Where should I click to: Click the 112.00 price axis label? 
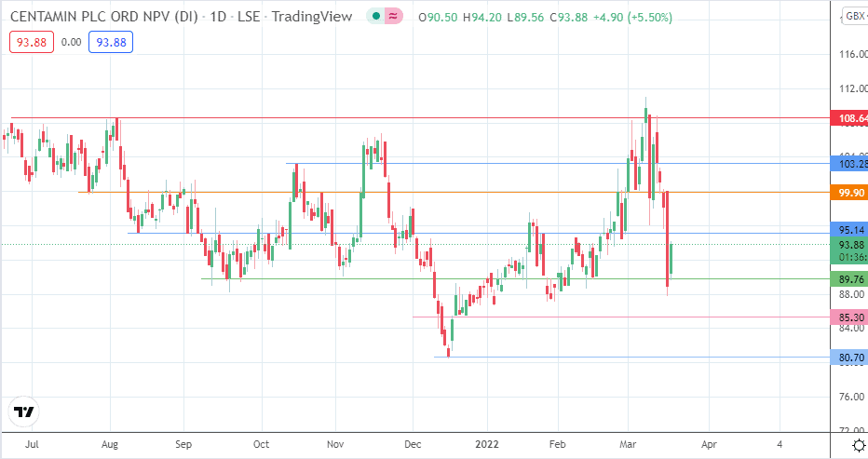coord(853,88)
